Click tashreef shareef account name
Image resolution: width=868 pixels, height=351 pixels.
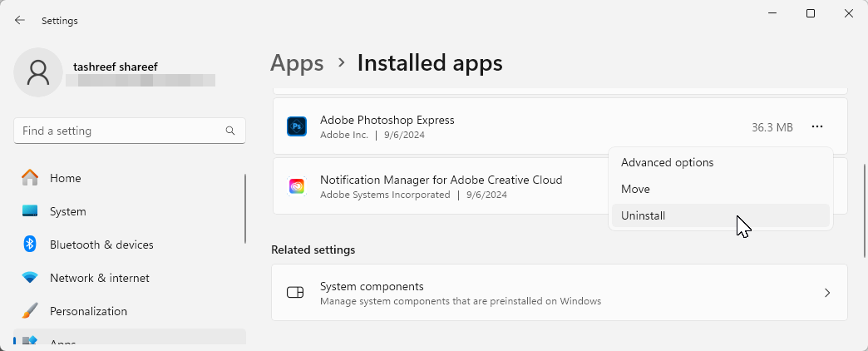[115, 67]
